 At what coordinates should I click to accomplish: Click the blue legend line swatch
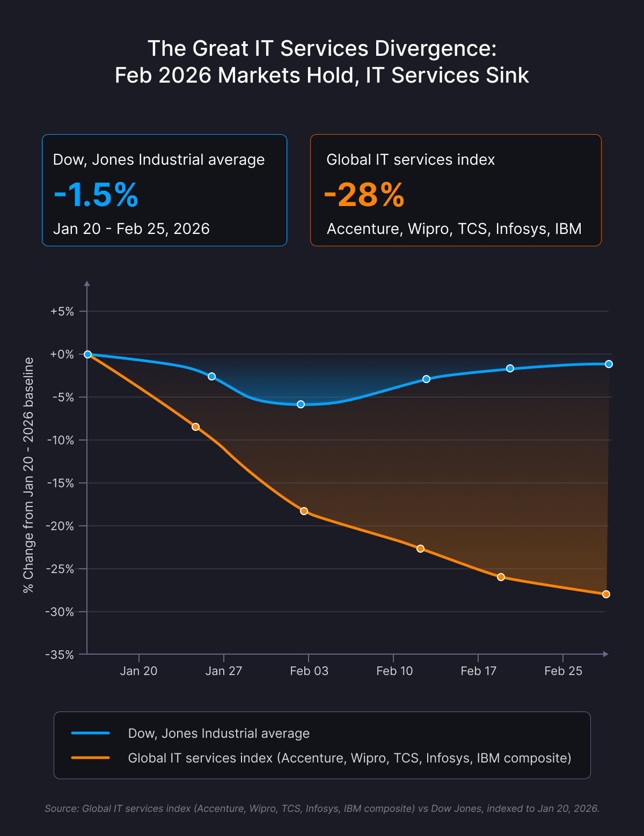[90, 733]
